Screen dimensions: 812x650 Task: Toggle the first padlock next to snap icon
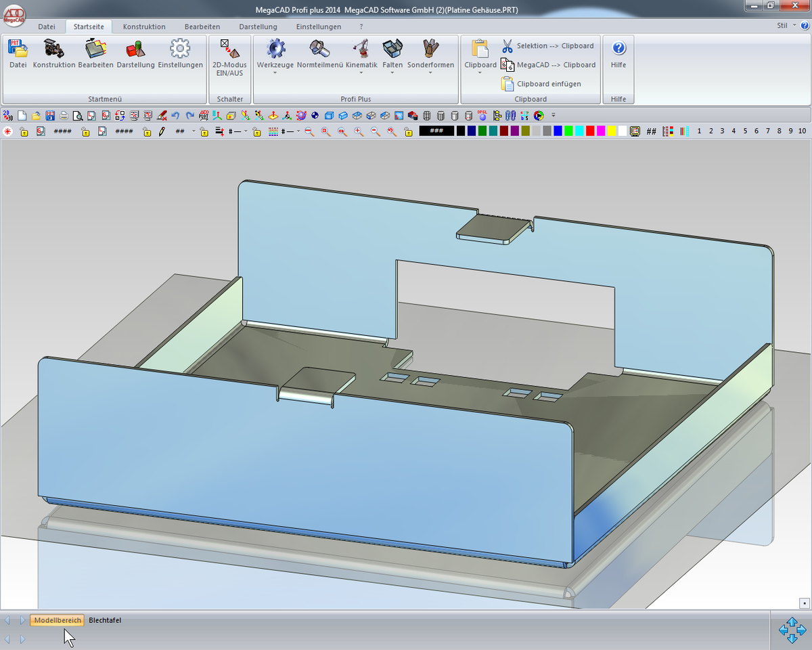click(24, 131)
